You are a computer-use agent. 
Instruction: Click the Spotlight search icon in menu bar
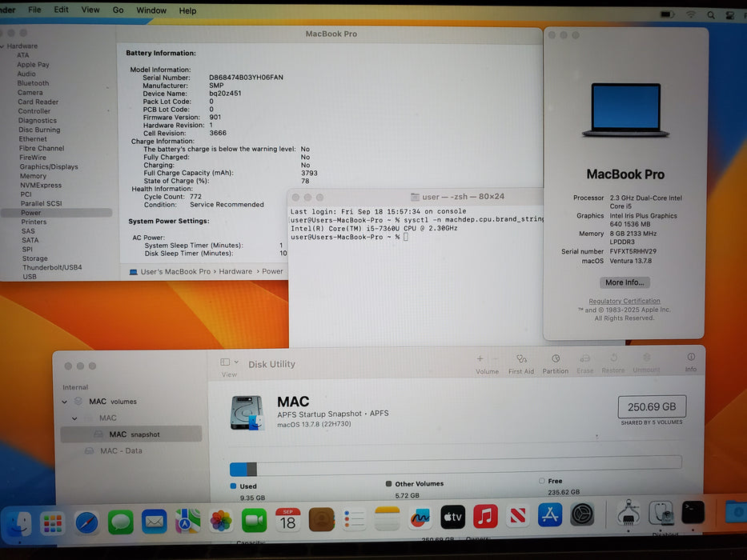click(x=711, y=14)
